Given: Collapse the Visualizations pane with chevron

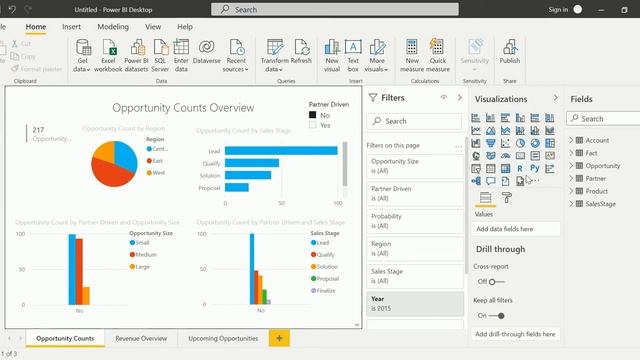Looking at the screenshot, I should (x=555, y=98).
